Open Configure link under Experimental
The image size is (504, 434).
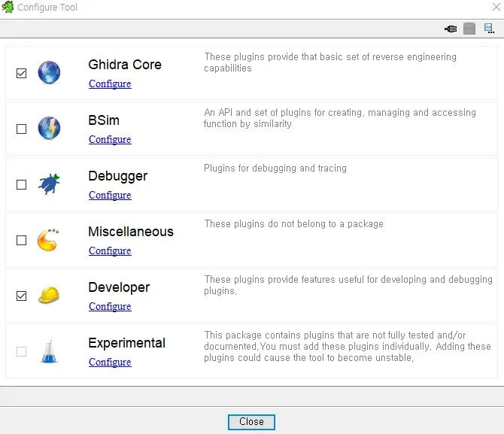point(110,362)
